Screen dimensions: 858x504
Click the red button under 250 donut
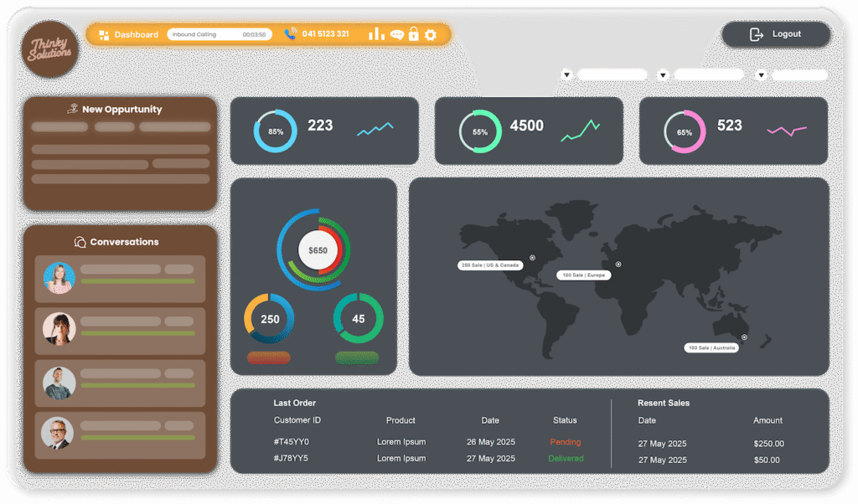click(x=268, y=357)
